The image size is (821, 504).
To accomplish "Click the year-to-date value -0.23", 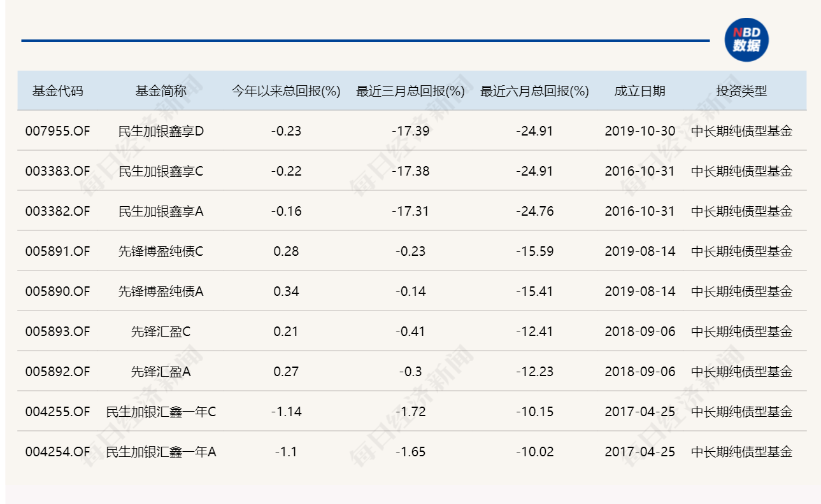I will tap(286, 131).
